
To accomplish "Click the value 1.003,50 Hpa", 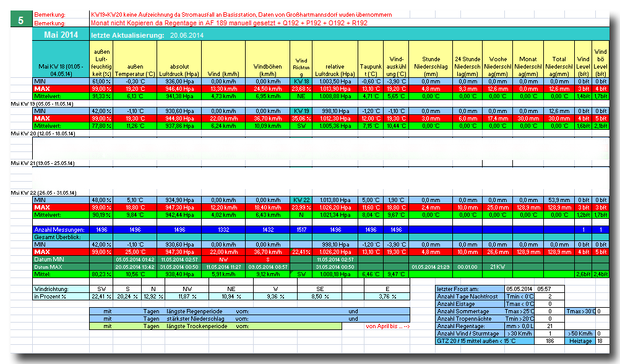I will (x=335, y=82).
